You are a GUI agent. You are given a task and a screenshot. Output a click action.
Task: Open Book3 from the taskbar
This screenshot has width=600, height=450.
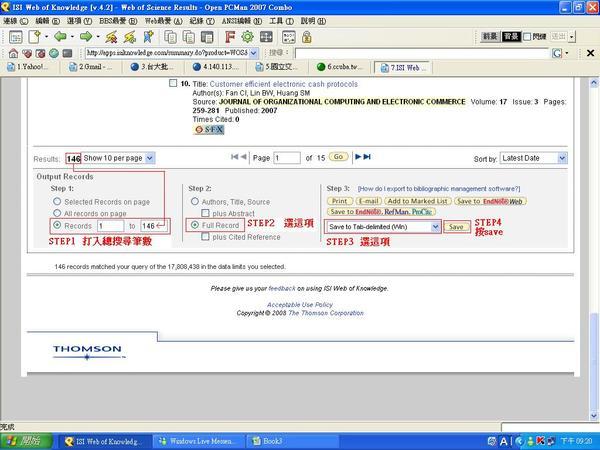tap(292, 442)
